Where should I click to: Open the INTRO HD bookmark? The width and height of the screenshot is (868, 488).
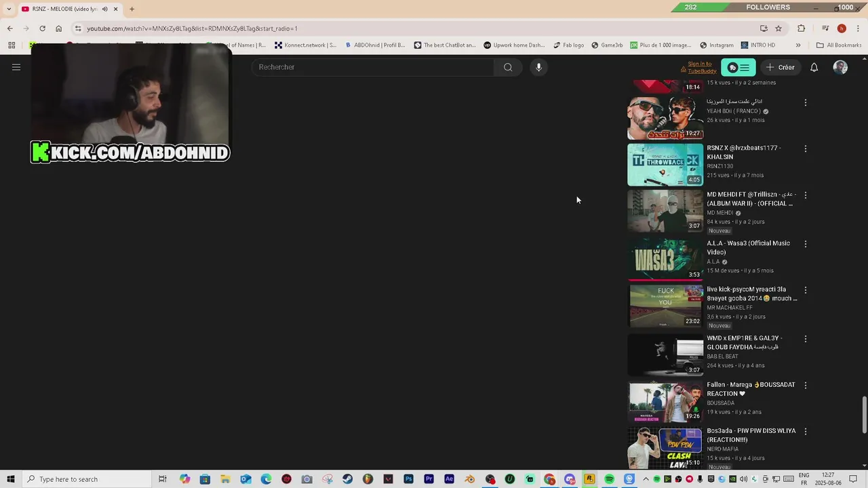coord(758,45)
